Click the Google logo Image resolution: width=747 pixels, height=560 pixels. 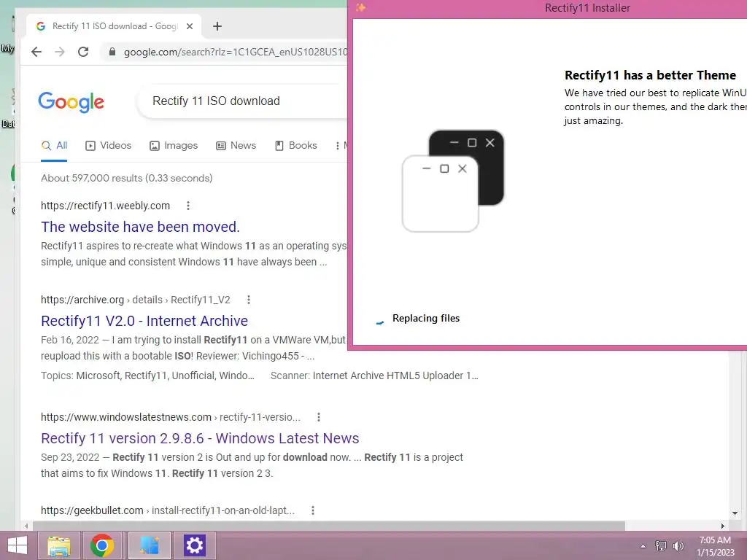[71, 101]
